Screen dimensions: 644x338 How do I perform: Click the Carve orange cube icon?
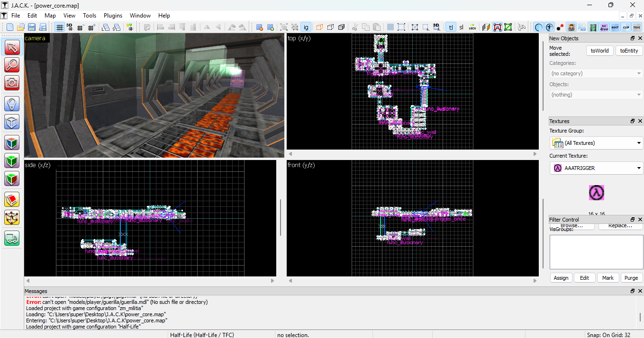[x=319, y=27]
